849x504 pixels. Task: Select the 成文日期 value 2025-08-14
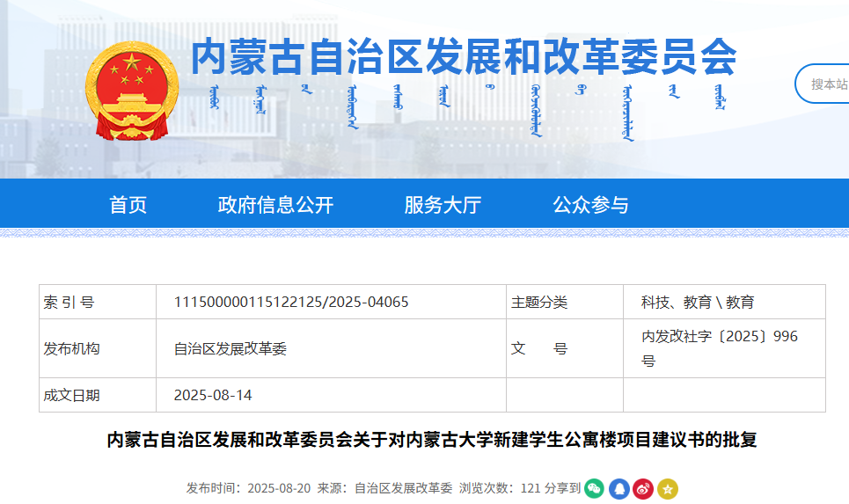pyautogui.click(x=213, y=395)
